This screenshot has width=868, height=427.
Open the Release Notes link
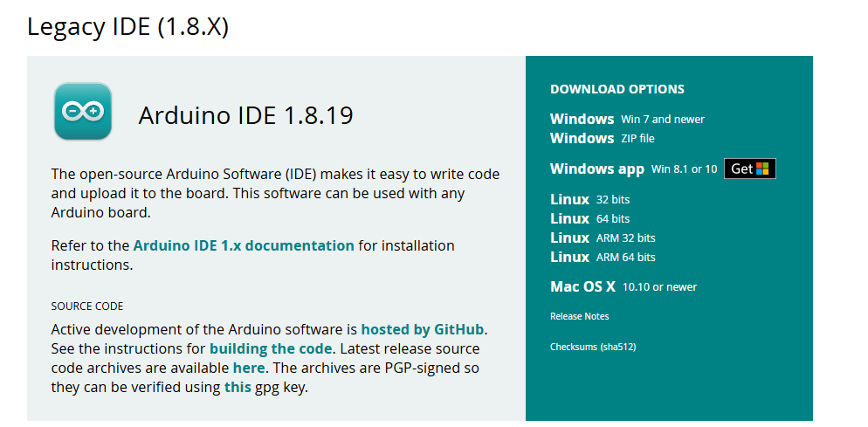[579, 316]
